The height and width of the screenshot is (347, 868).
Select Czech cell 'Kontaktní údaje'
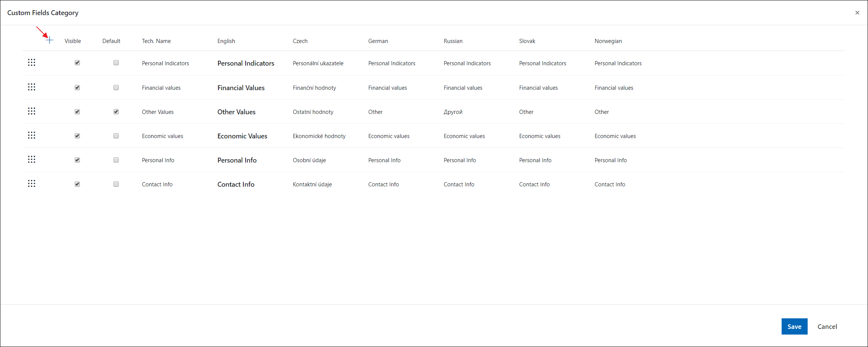(312, 184)
